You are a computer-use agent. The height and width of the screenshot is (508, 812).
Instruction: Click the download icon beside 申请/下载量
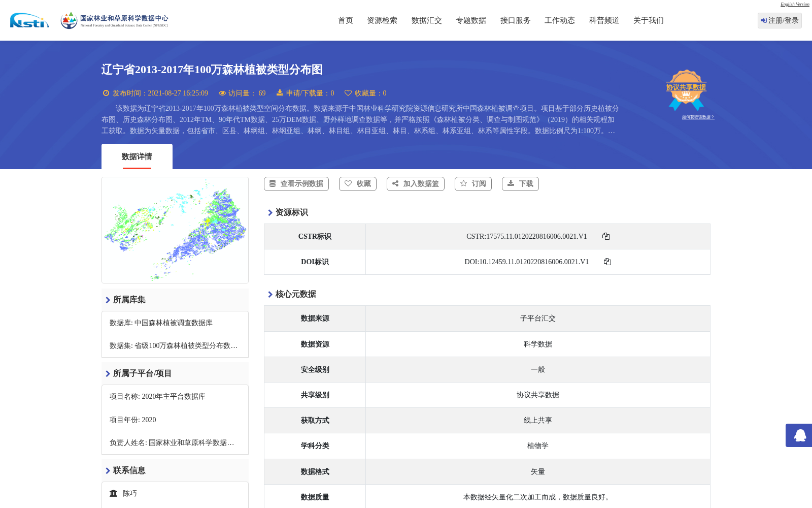tap(280, 93)
